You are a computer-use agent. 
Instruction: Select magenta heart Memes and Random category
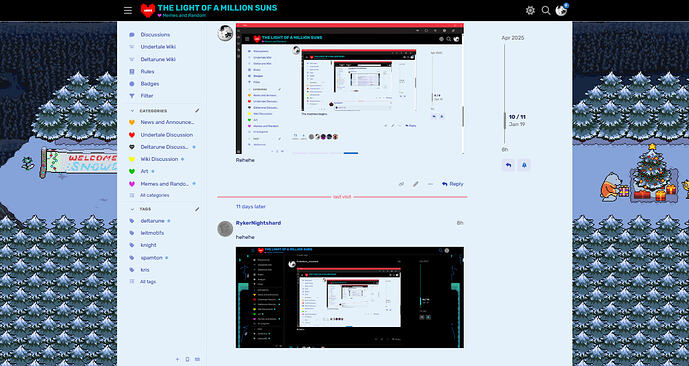coord(132,184)
